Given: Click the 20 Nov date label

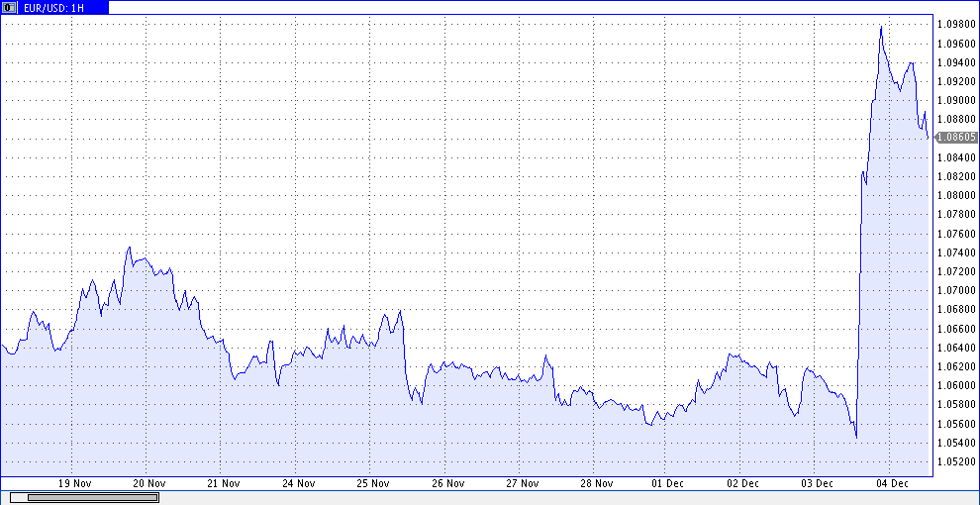Looking at the screenshot, I should 149,483.
